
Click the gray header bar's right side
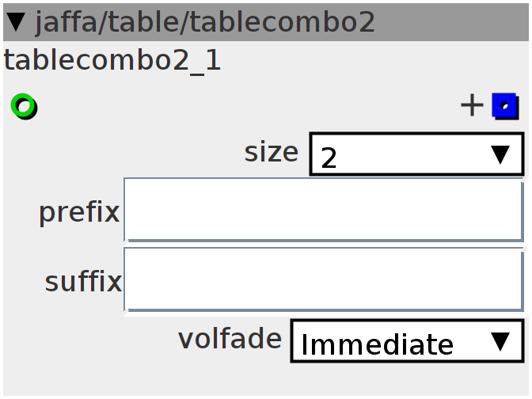click(x=451, y=22)
